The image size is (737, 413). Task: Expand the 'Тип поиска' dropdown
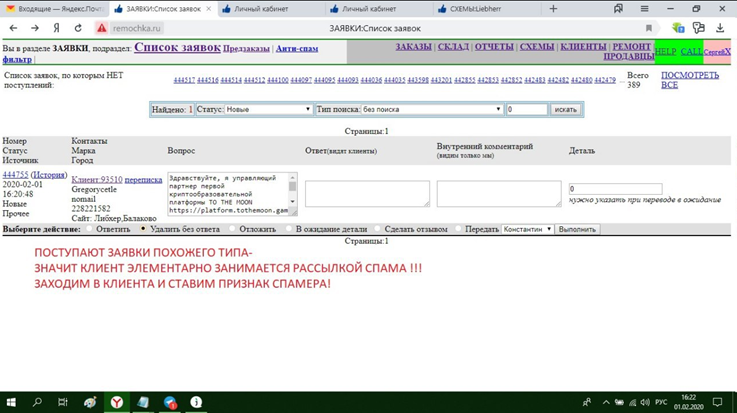(x=432, y=109)
